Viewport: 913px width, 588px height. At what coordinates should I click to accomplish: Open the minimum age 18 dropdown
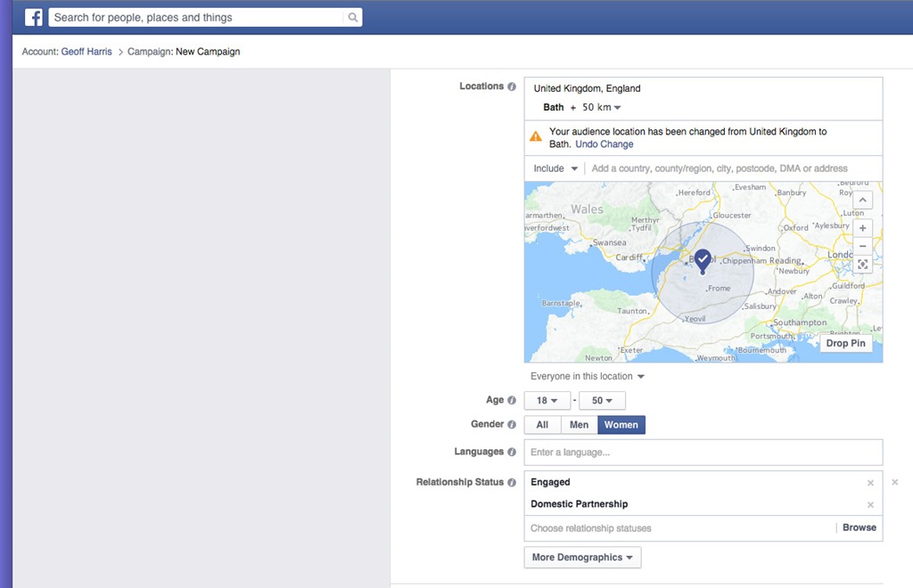547,401
